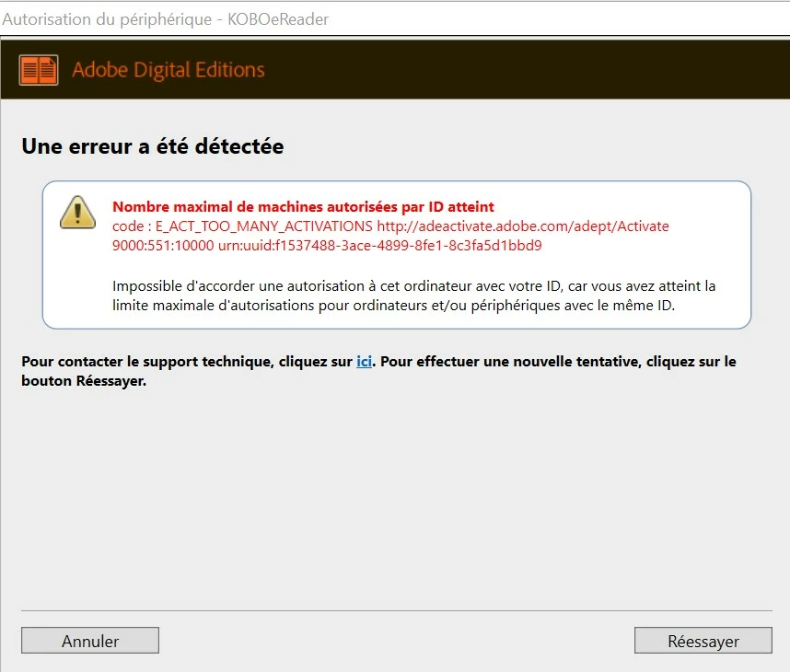This screenshot has height=672, width=790.
Task: Click the 'Une erreur a été détectée' heading
Action: coord(153,146)
